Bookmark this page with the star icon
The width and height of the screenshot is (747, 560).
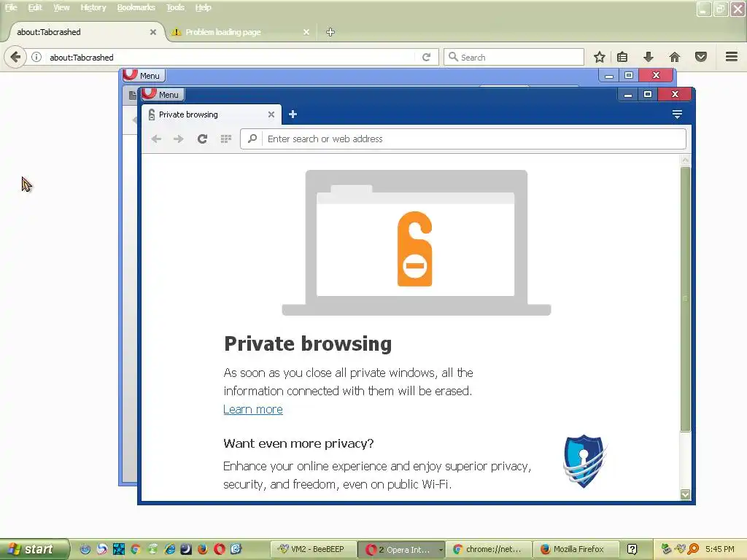[600, 57]
